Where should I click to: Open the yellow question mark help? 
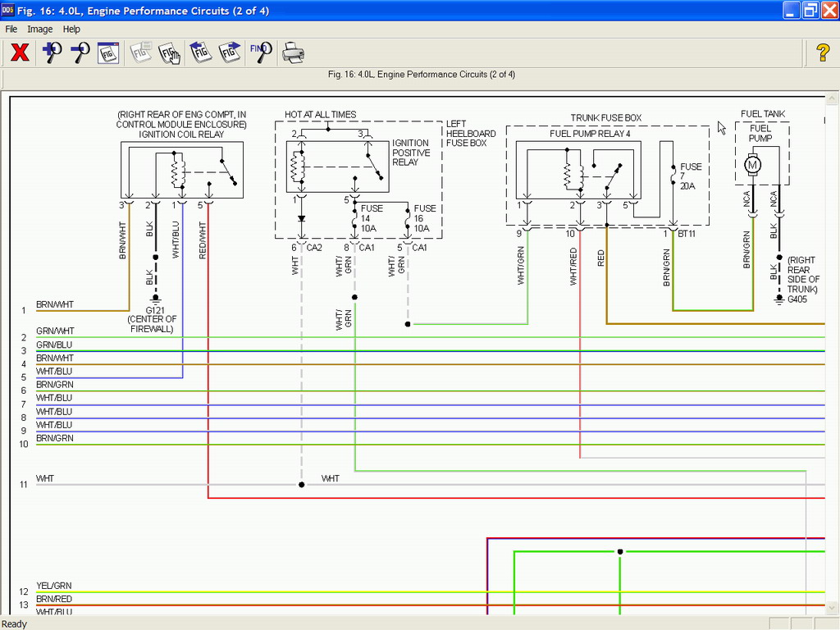pyautogui.click(x=823, y=52)
